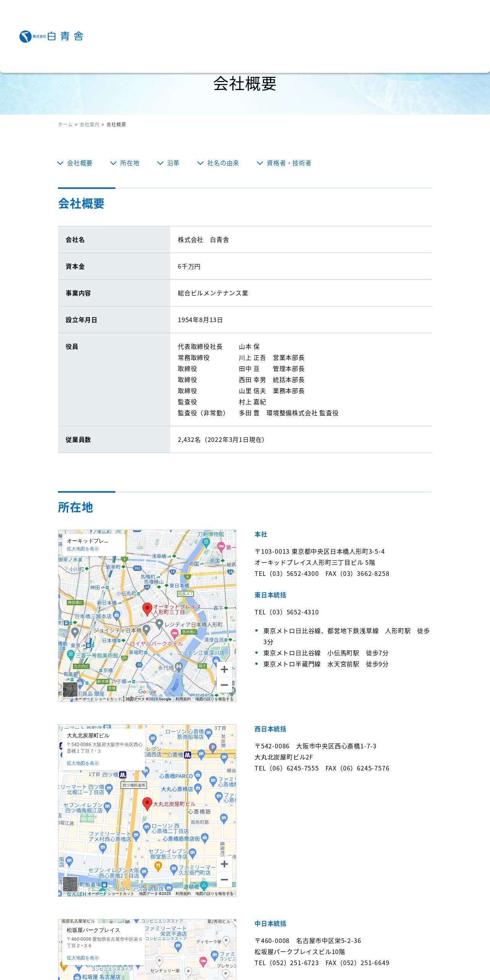Click 地図の誤りを報告する on Tokyo map
Screen dimensions: 490x980
pos(214,699)
